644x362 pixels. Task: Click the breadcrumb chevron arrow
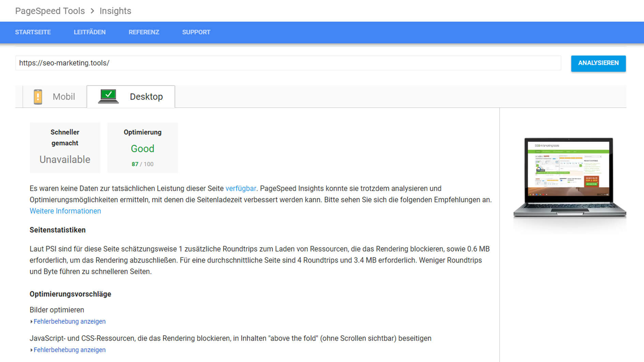tap(92, 11)
